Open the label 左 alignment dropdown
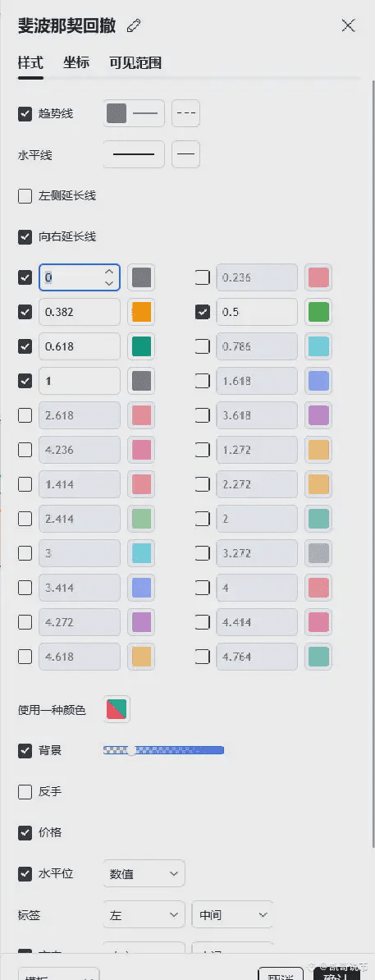The height and width of the screenshot is (980, 375). pos(144,915)
